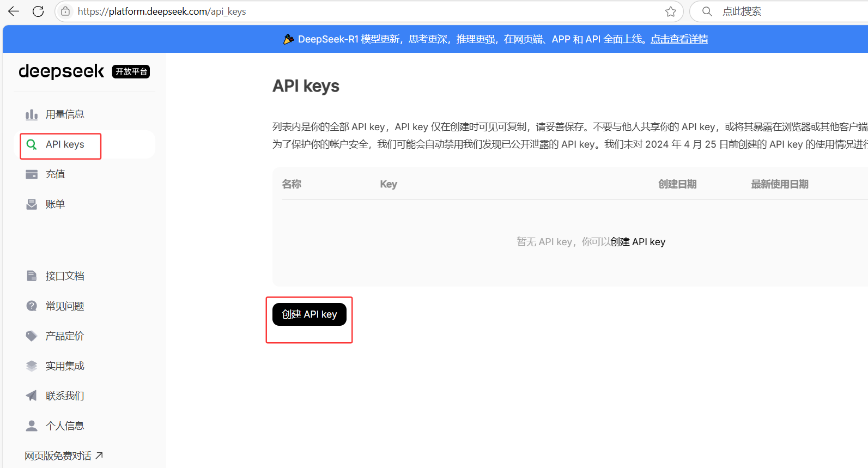Click the API docs document icon
Viewport: 868px width, 468px height.
click(32, 276)
